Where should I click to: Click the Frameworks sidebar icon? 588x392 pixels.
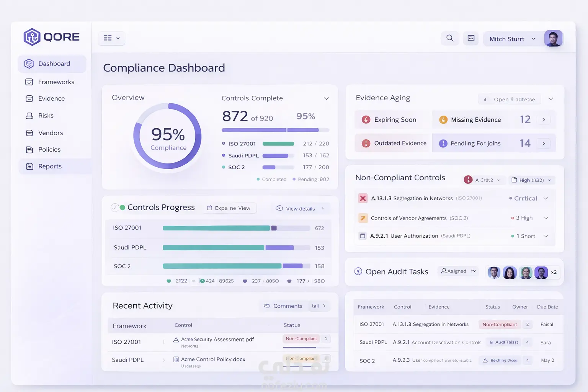[x=29, y=82]
